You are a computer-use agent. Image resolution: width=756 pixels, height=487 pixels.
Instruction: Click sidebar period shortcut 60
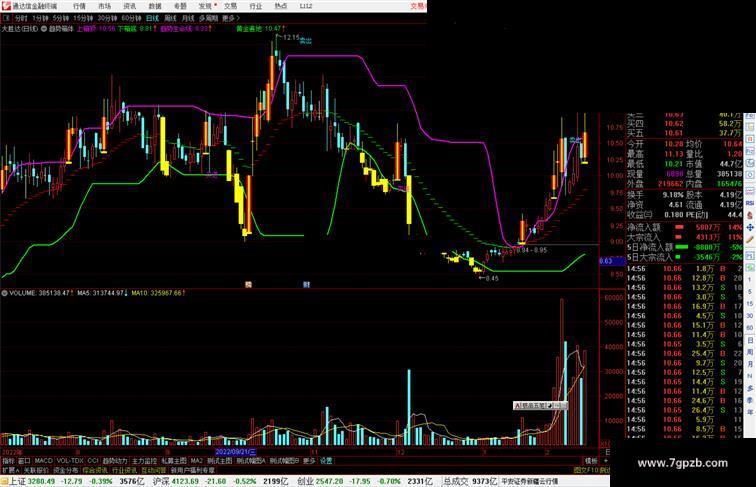pos(750,328)
